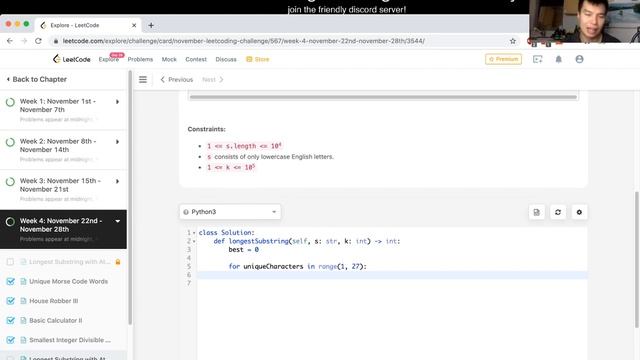
Task: Click the lock icon on the Longest Substring item
Action: (118, 262)
